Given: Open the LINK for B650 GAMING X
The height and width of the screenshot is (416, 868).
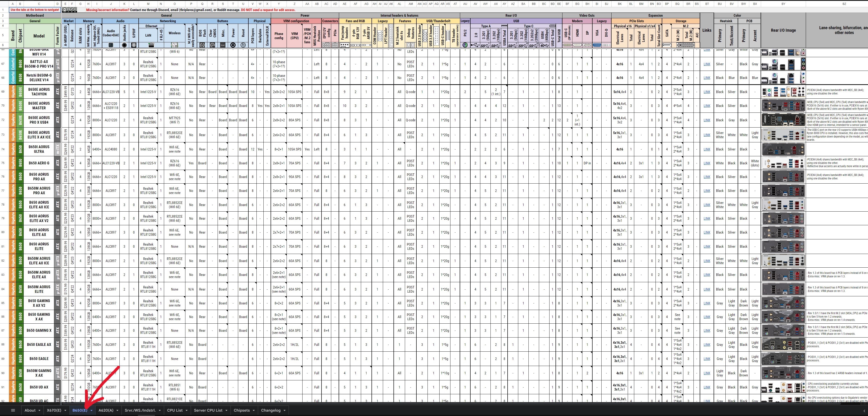Looking at the screenshot, I should [x=707, y=331].
